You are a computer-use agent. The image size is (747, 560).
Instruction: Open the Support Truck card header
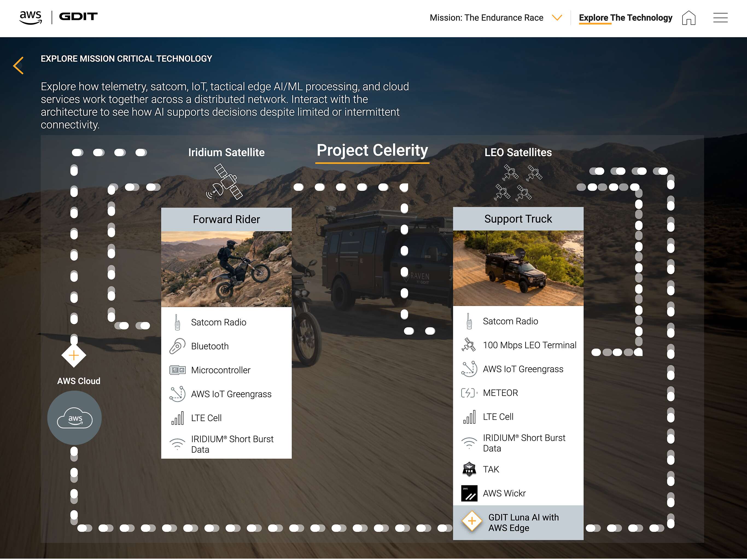click(x=518, y=219)
